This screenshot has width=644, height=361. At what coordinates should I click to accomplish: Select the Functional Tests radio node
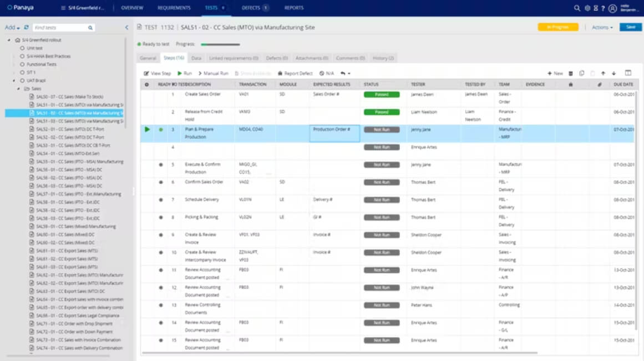(22, 64)
